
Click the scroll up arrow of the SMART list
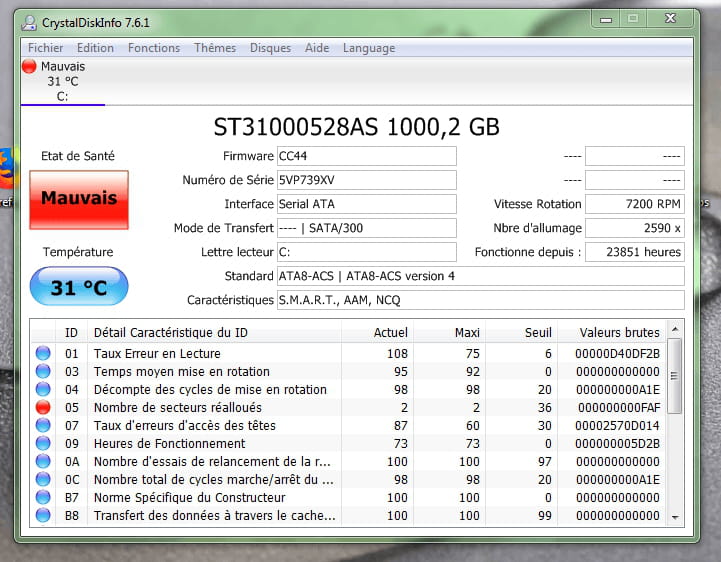click(675, 329)
